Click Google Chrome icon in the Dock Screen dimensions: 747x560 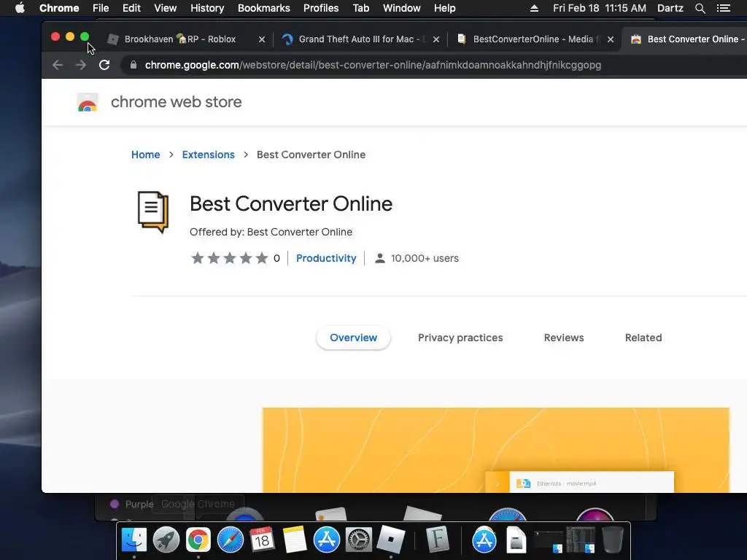tap(198, 540)
